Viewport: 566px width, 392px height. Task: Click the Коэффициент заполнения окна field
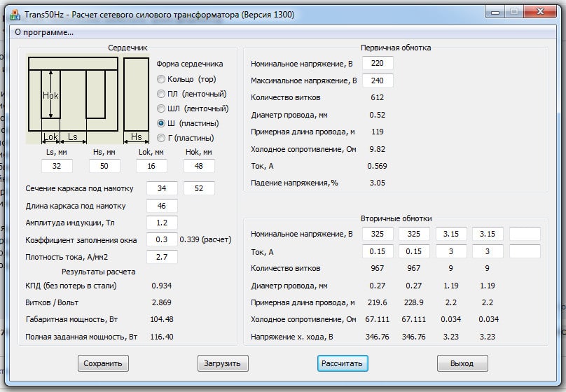point(162,239)
